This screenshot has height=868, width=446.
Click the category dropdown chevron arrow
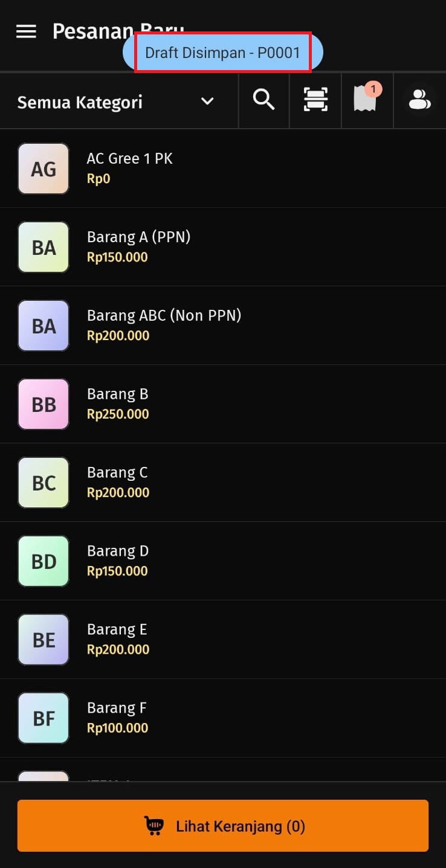tap(207, 101)
